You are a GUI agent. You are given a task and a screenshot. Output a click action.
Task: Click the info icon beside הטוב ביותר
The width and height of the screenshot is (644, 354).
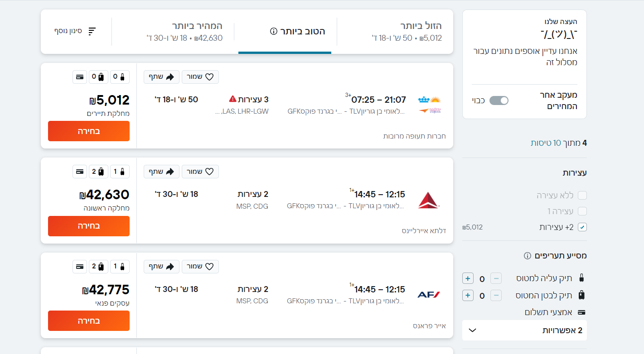click(273, 31)
